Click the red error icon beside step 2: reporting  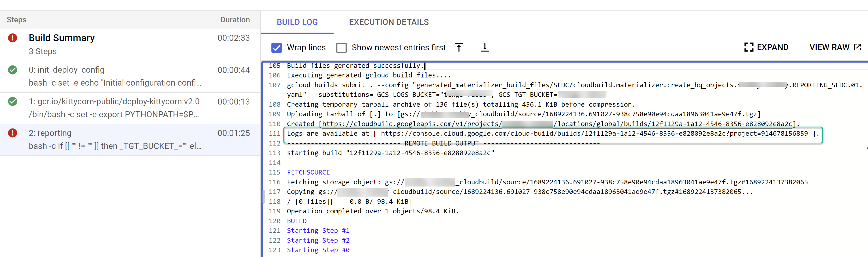pyautogui.click(x=12, y=133)
